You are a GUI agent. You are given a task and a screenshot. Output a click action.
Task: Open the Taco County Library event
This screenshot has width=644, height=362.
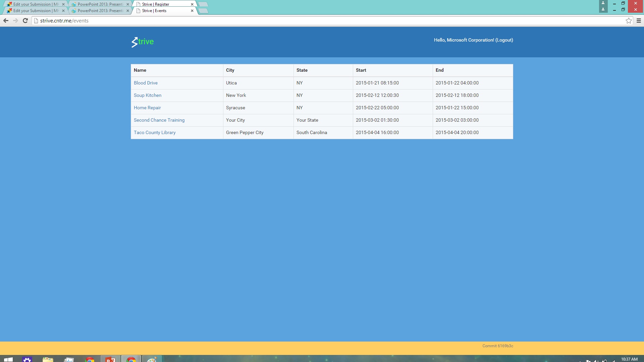tap(155, 132)
